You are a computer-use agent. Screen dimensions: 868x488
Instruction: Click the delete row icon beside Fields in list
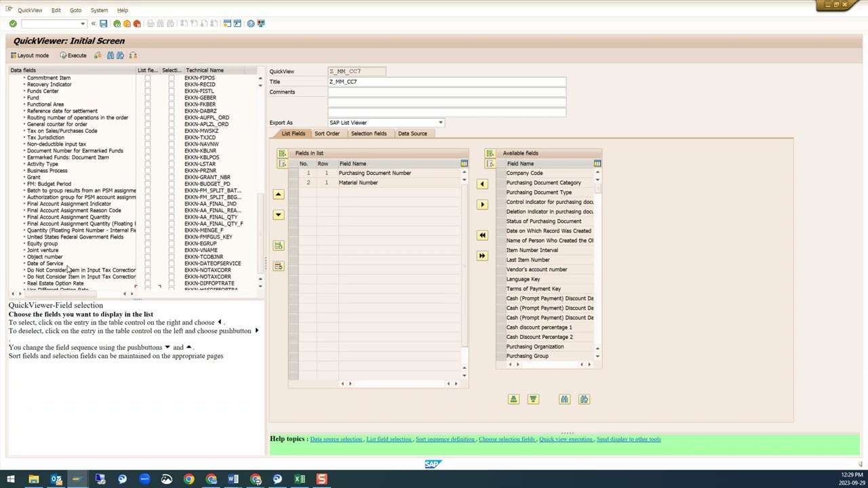coord(278,266)
